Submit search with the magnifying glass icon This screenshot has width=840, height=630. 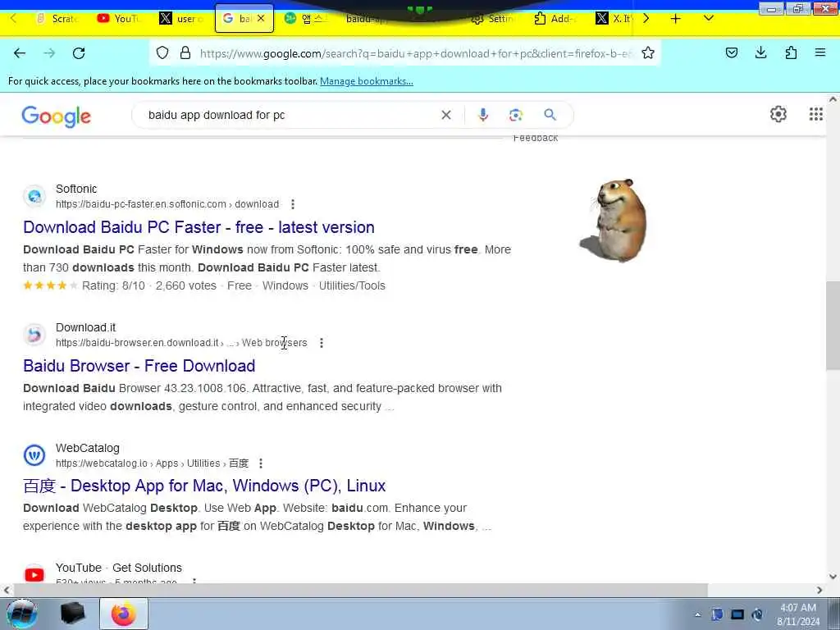pos(550,115)
